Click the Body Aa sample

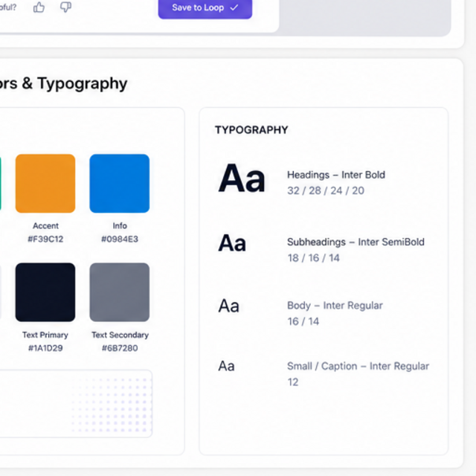pos(229,306)
